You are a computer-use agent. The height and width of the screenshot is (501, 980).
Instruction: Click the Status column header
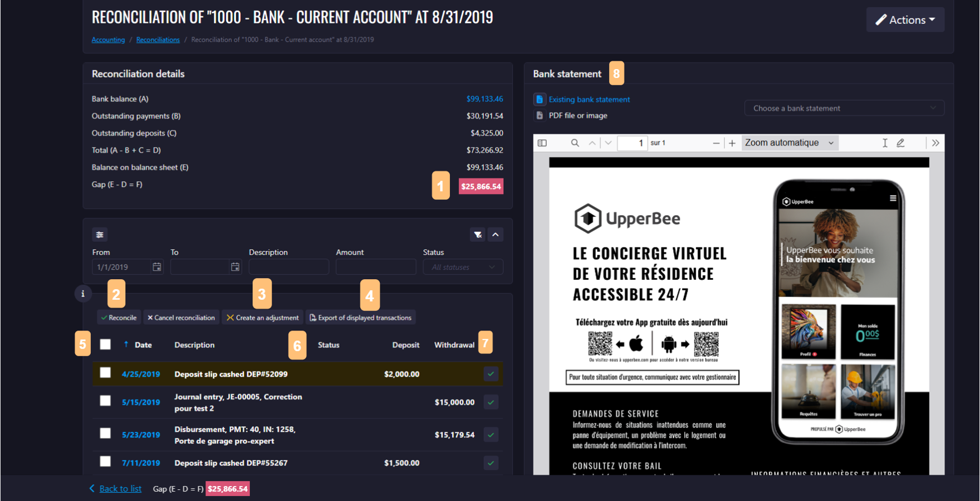pyautogui.click(x=329, y=345)
